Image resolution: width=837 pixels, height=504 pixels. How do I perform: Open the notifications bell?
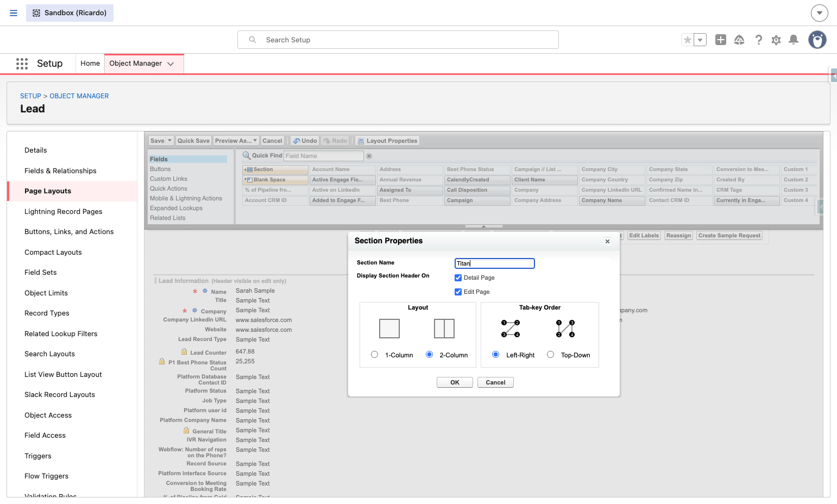[794, 40]
